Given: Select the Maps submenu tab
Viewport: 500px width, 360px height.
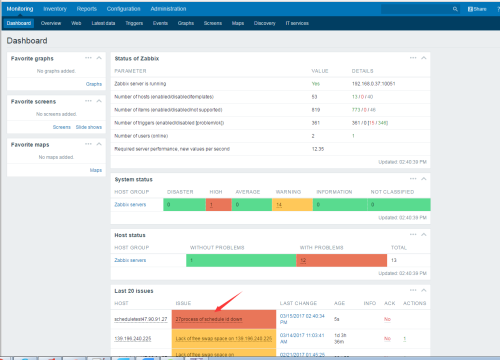Looking at the screenshot, I should click(238, 23).
